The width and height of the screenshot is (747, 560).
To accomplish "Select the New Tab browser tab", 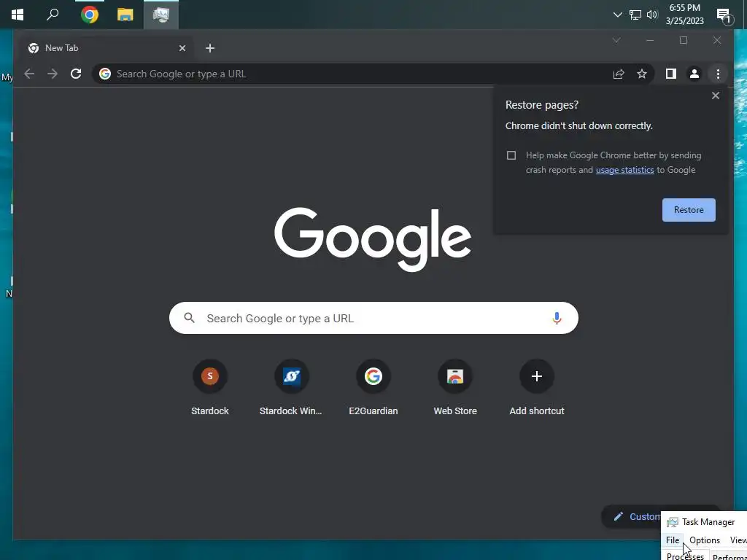I will tap(107, 48).
